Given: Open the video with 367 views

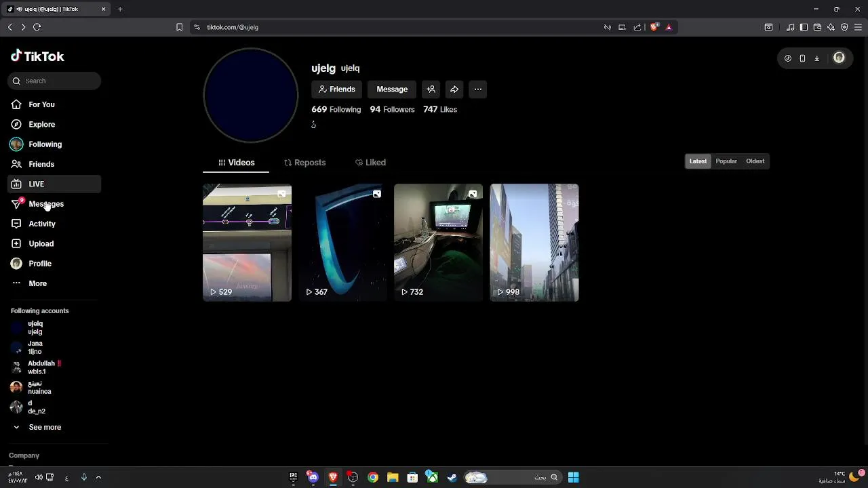Looking at the screenshot, I should 342,243.
